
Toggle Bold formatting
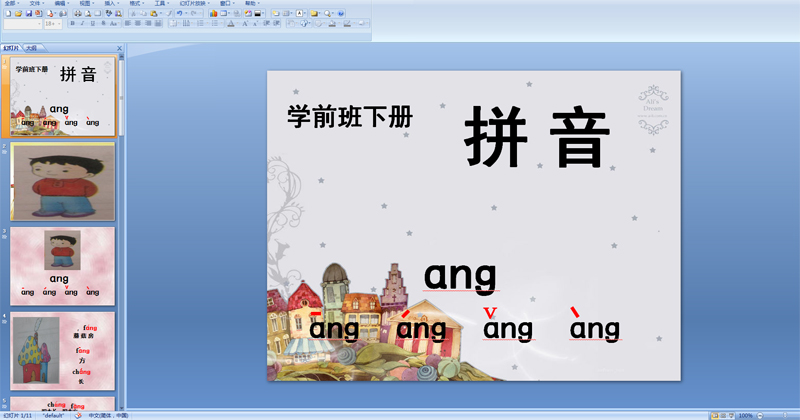72,23
